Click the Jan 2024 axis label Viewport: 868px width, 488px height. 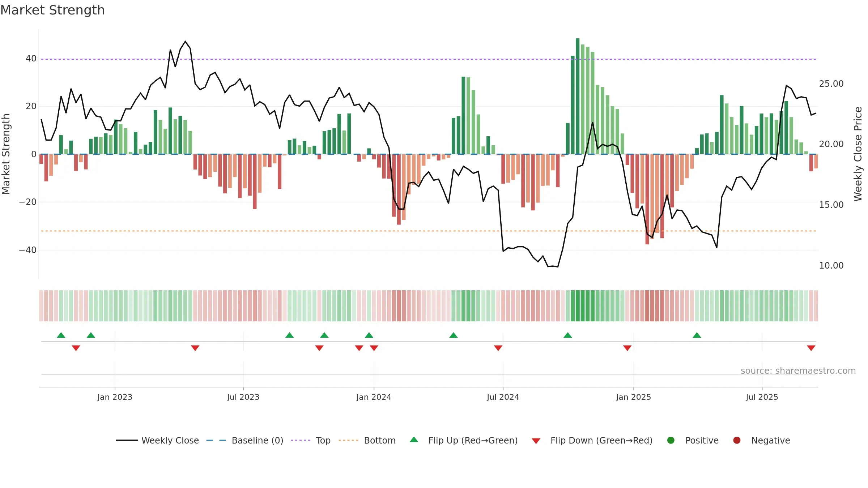[x=374, y=397]
